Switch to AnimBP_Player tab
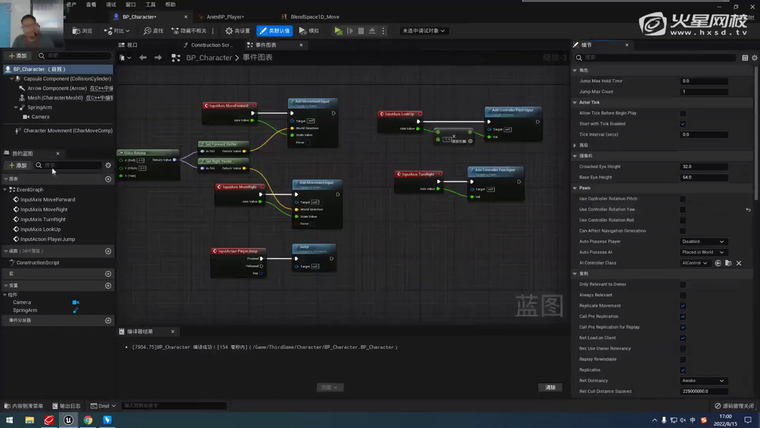 (225, 16)
